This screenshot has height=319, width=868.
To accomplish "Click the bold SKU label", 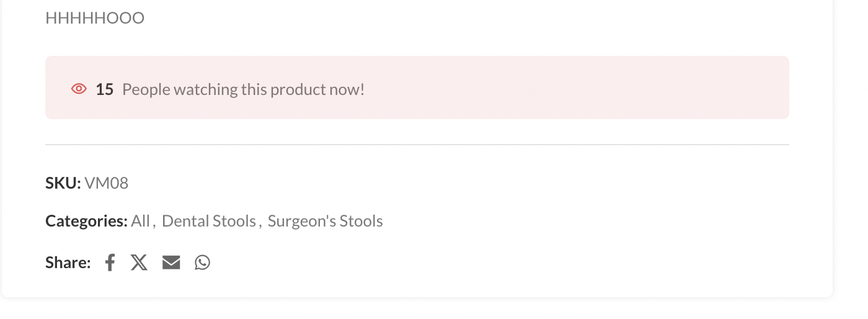I will tap(63, 183).
